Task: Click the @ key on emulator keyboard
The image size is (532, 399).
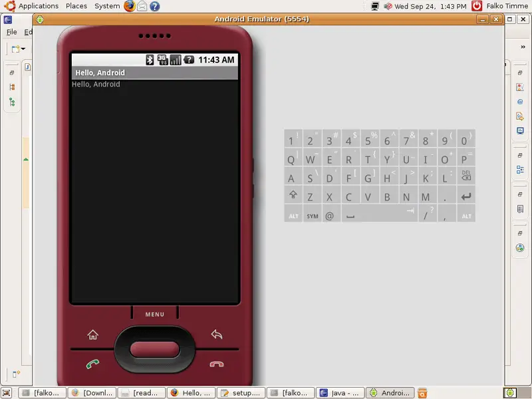Action: [331, 213]
